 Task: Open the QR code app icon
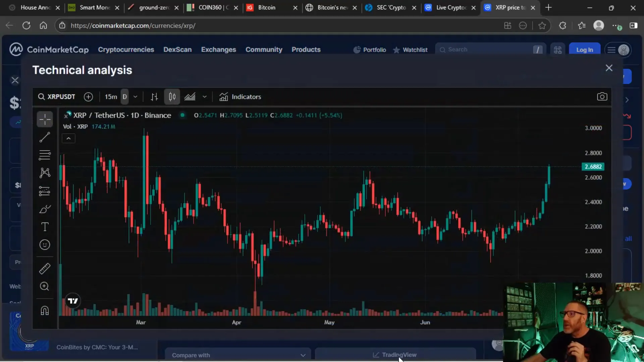[x=558, y=50]
